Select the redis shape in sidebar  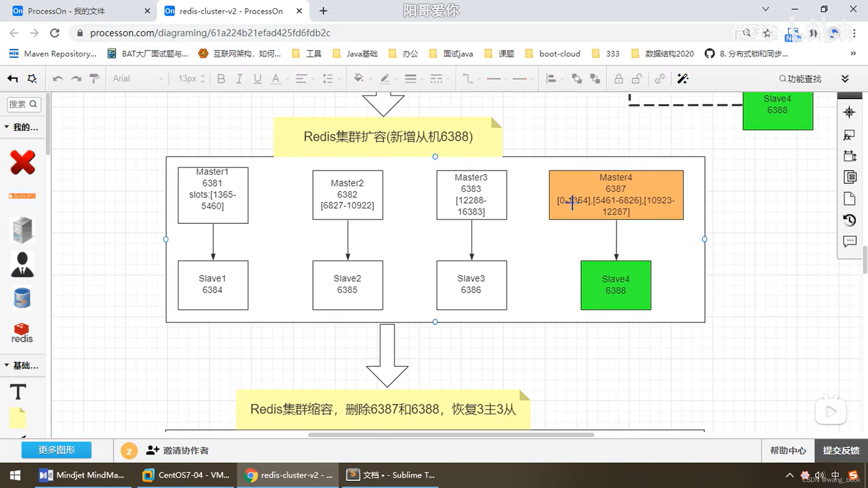[22, 333]
